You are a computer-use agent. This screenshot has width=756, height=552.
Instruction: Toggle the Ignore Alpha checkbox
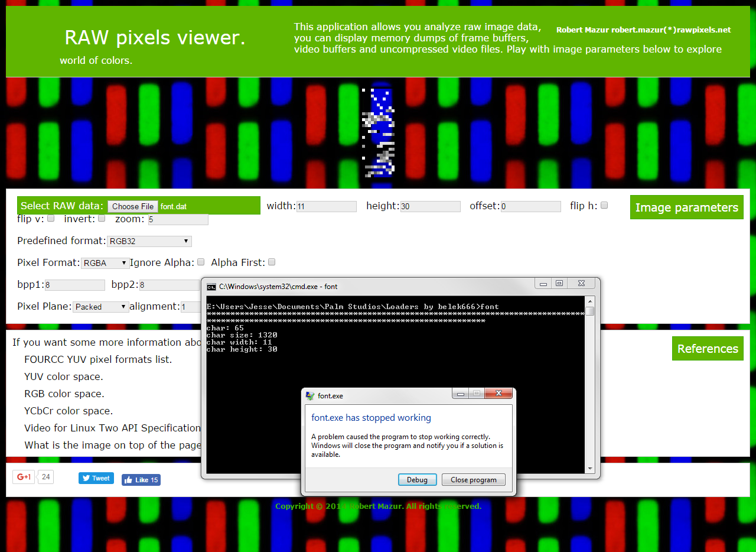point(201,262)
